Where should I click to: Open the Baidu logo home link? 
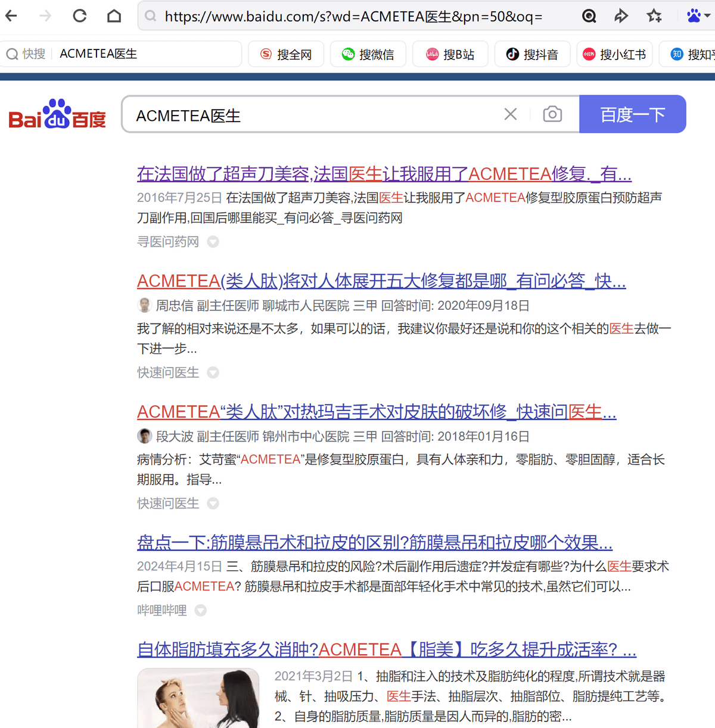click(57, 114)
